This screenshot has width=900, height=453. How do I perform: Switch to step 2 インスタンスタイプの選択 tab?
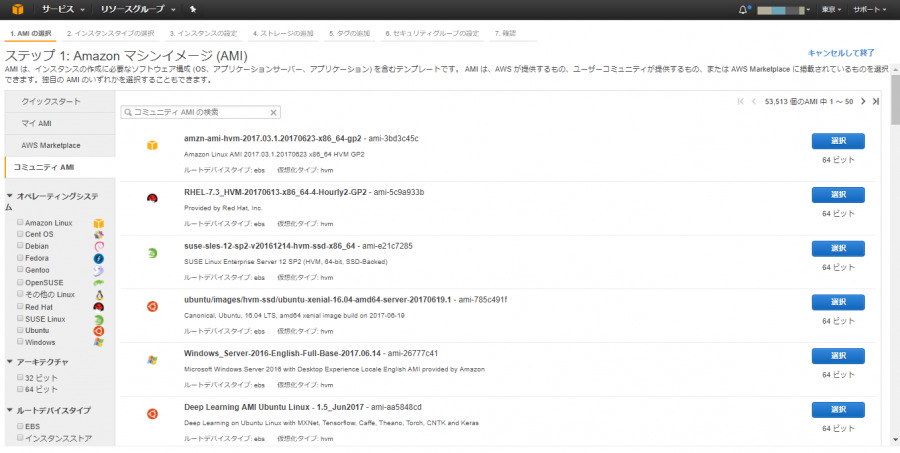pos(110,33)
